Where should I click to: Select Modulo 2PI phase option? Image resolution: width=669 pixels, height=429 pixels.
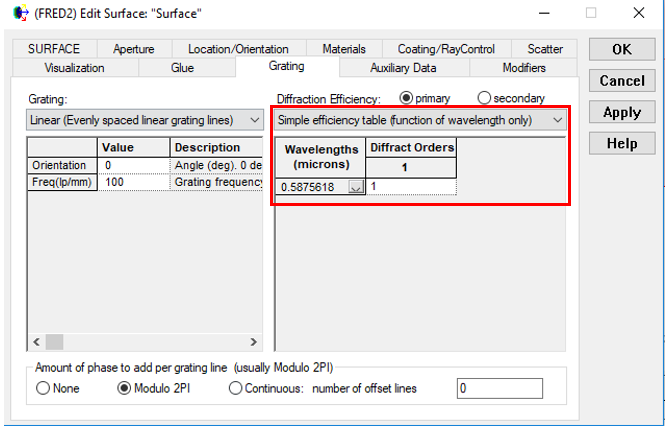125,388
